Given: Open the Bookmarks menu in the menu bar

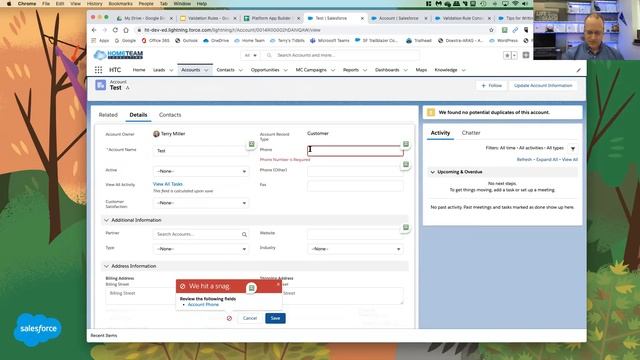Looking at the screenshot, I should click(120, 4).
